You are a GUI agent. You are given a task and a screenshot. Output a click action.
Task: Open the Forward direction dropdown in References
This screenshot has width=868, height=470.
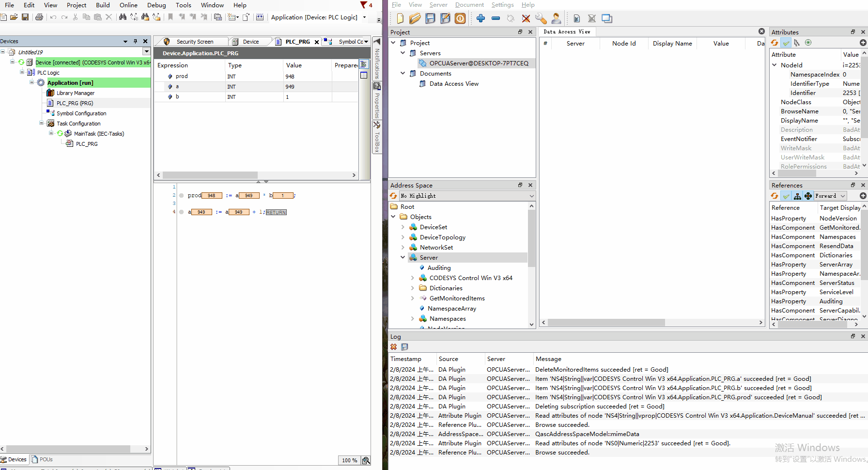coord(830,196)
